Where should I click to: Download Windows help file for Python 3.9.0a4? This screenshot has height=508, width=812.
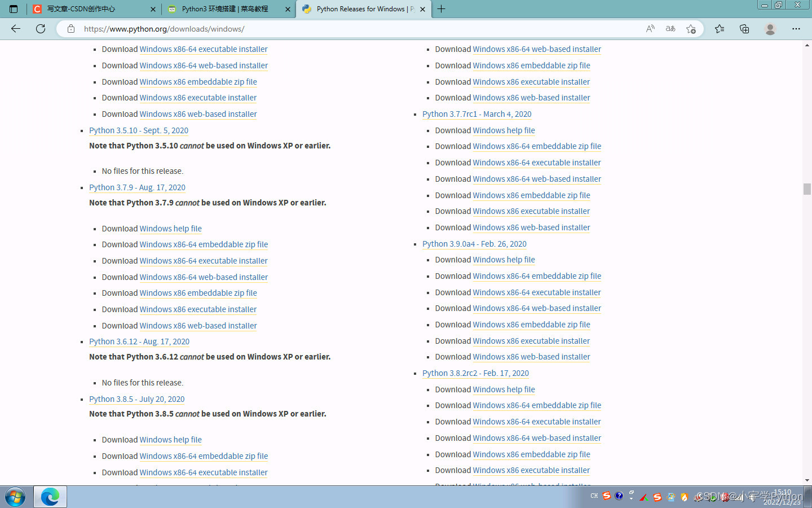coord(504,260)
